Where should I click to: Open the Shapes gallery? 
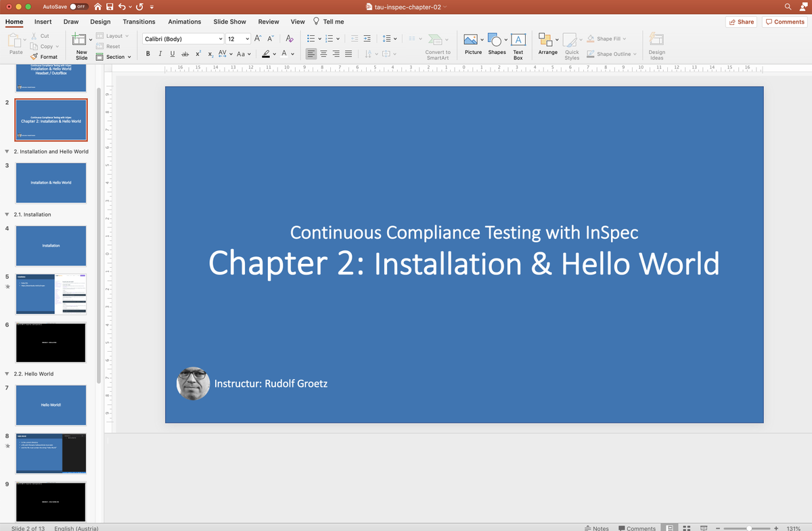click(x=497, y=45)
